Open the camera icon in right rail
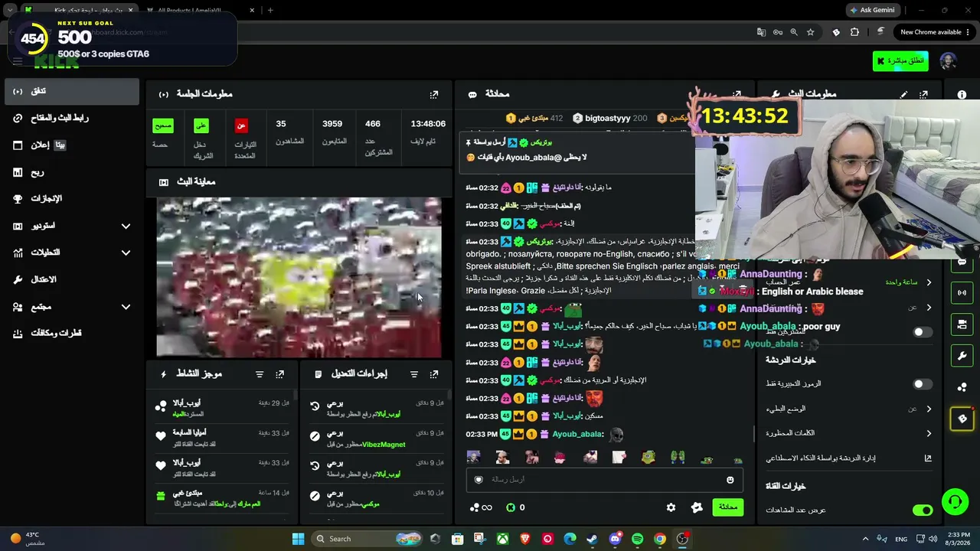 tap(962, 324)
